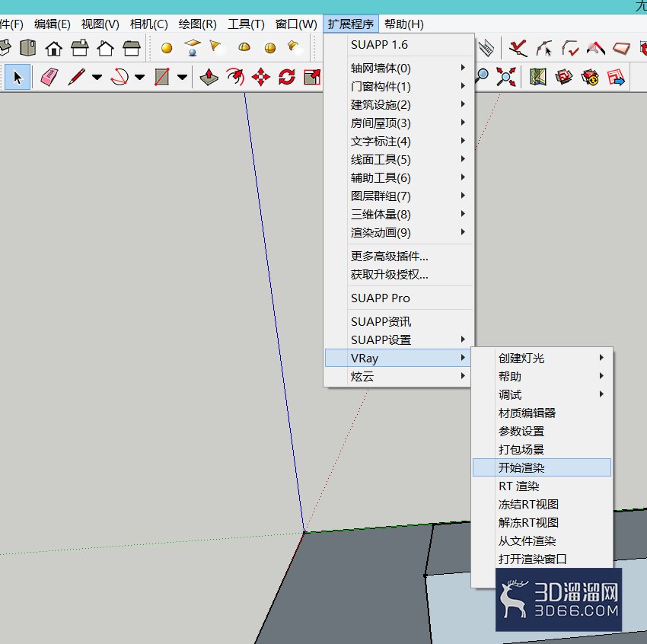The height and width of the screenshot is (644, 647).
Task: Click the yellow gridded sphere icon
Action: [x=270, y=48]
